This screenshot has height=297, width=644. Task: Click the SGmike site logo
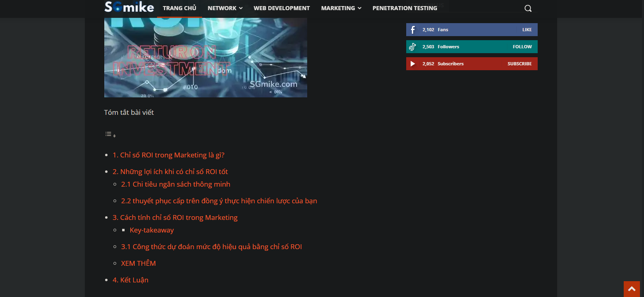tap(129, 7)
